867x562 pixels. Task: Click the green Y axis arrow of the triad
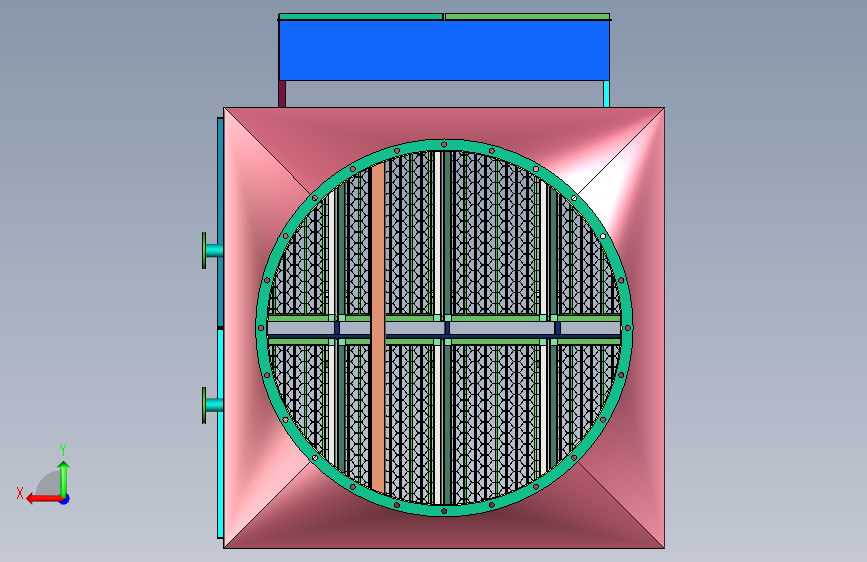pyautogui.click(x=64, y=478)
